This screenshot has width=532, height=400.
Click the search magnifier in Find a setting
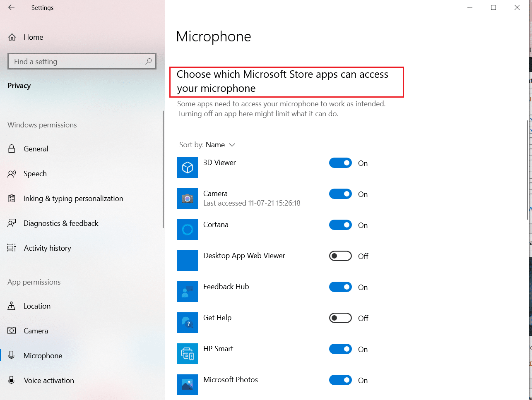149,61
